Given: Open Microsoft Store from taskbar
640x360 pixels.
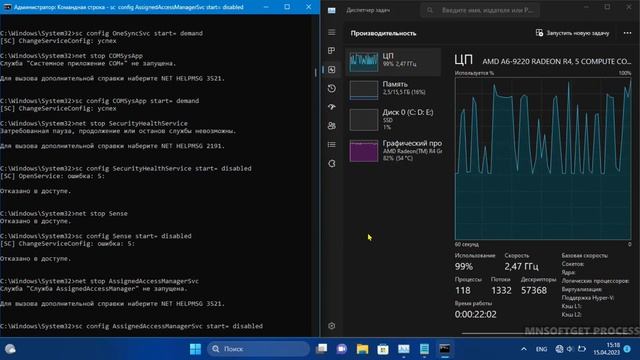Looking at the screenshot, I should 383,349.
